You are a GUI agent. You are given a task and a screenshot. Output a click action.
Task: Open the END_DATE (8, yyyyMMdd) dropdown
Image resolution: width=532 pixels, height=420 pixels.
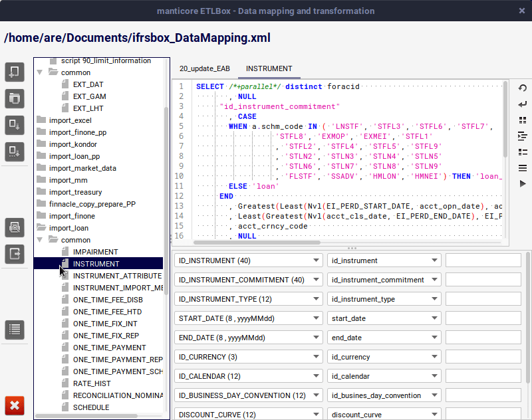[x=249, y=338]
